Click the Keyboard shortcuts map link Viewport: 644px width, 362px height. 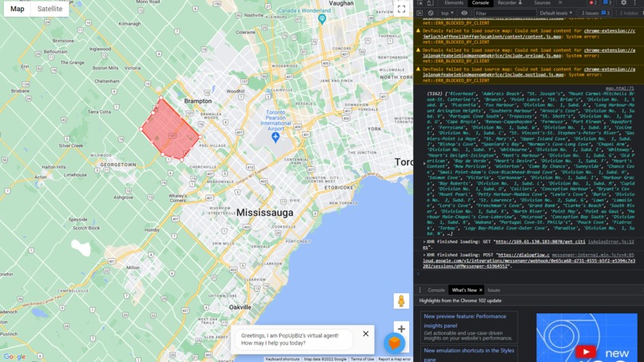(282, 359)
